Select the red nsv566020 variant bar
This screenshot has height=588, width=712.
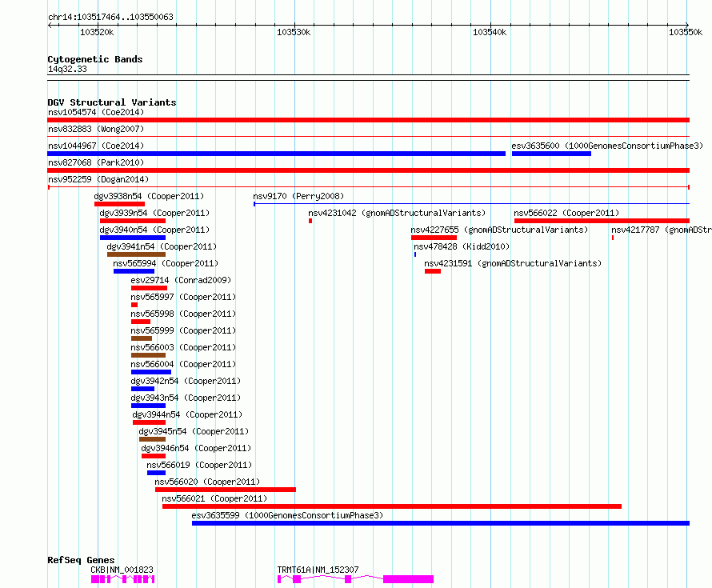[226, 490]
